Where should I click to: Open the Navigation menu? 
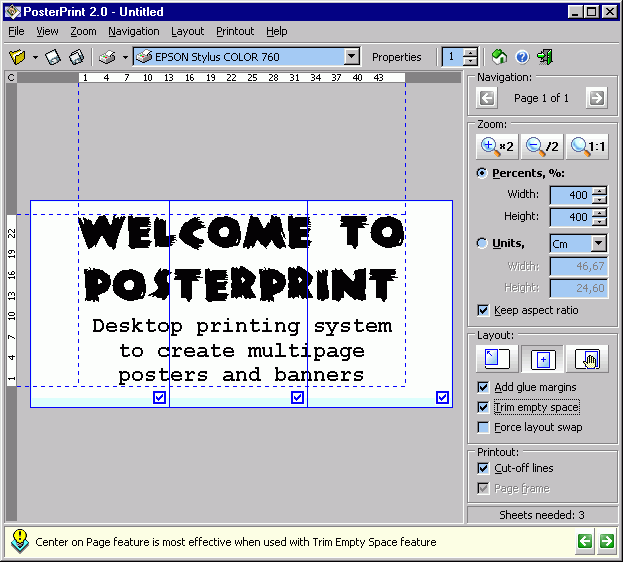pos(134,31)
